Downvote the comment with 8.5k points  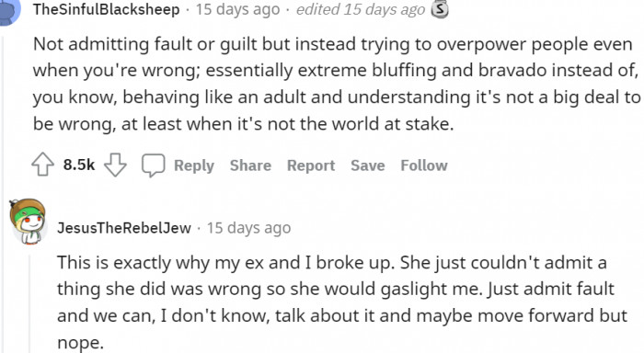pos(115,165)
